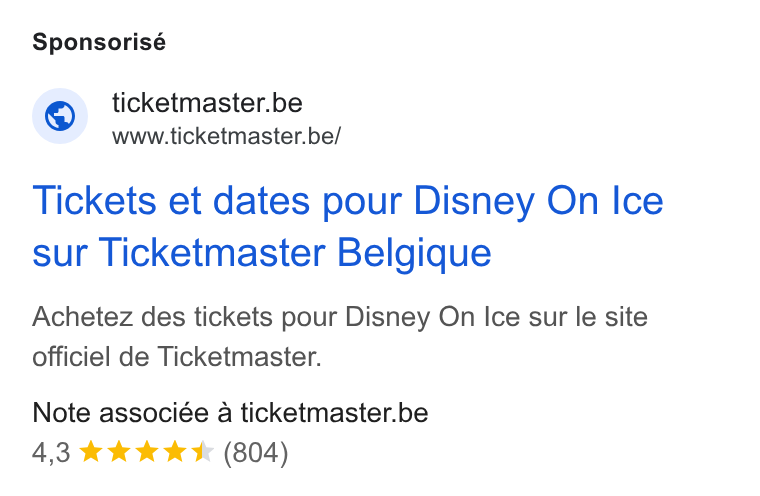
Task: Click the www.ticketmaster.be/ URL text
Action: click(x=226, y=136)
